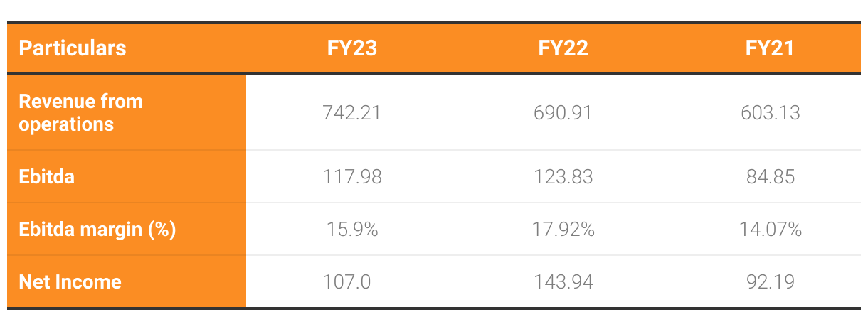Click the Ebitda margin (%) row label
Screen dimensions: 868x317
click(97, 230)
